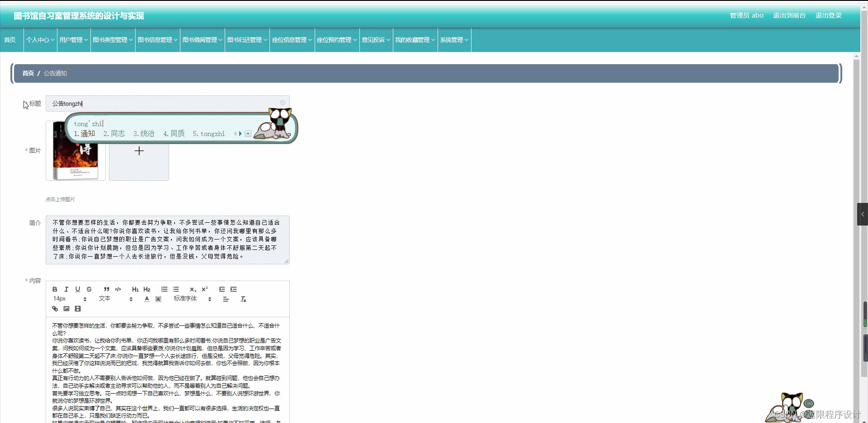Insert a video in the editor
The height and width of the screenshot is (423, 868).
[x=78, y=309]
